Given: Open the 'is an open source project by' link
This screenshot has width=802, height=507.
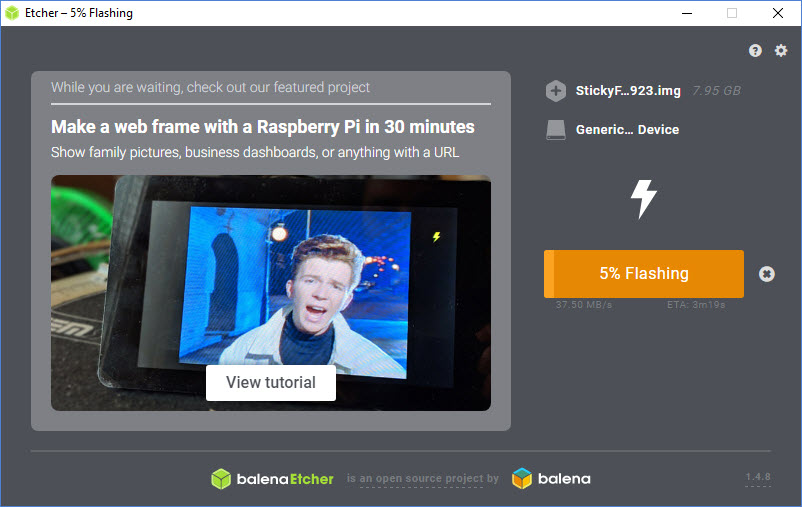Looking at the screenshot, I should (x=422, y=478).
